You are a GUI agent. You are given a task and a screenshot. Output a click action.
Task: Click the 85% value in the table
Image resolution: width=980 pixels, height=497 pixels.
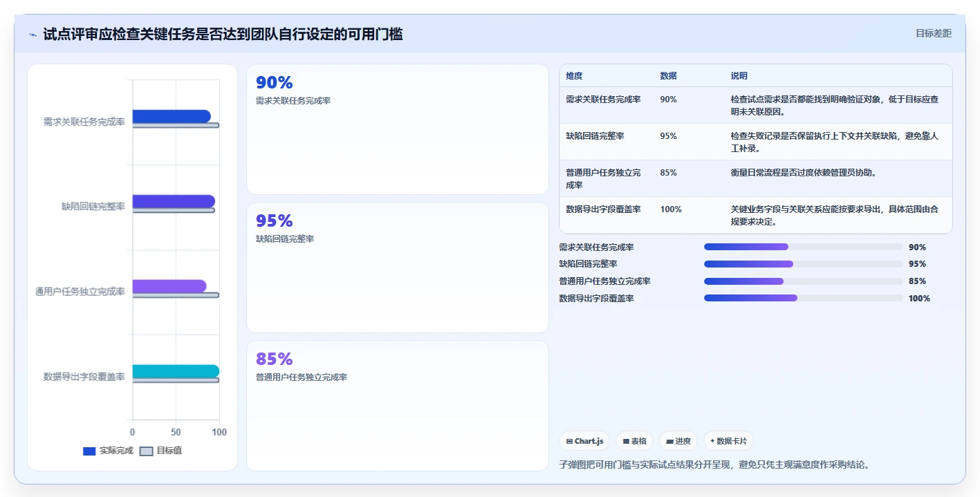[668, 173]
